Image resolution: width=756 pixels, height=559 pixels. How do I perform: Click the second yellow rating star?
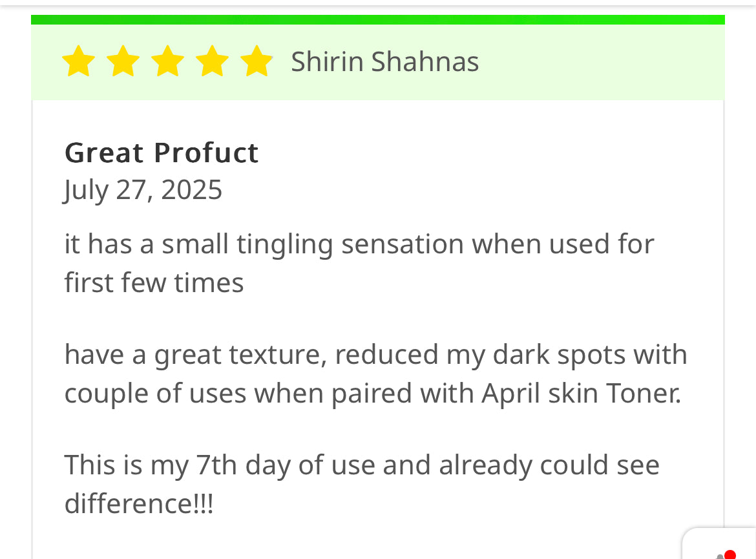(x=123, y=62)
